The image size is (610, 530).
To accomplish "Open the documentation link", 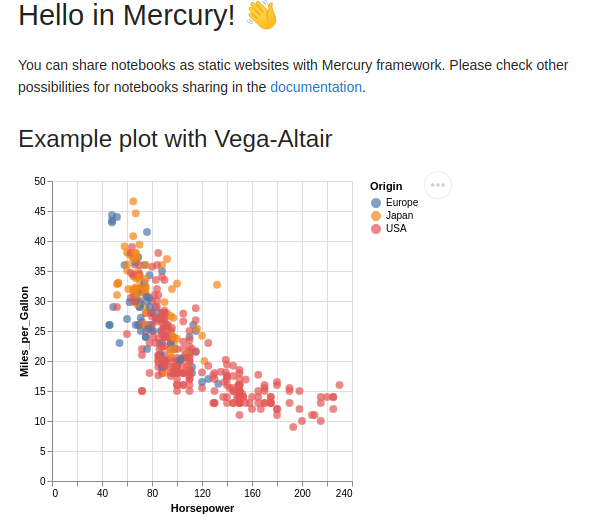I will click(316, 87).
